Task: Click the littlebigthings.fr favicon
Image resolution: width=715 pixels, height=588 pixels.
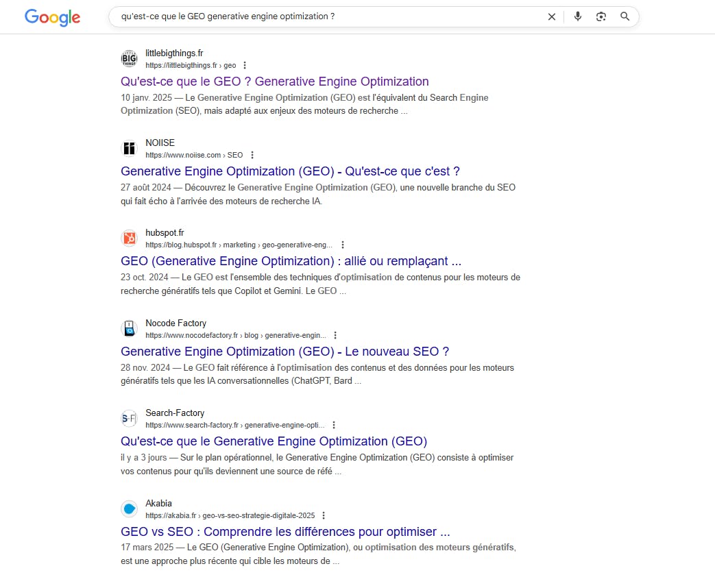Action: (x=129, y=59)
